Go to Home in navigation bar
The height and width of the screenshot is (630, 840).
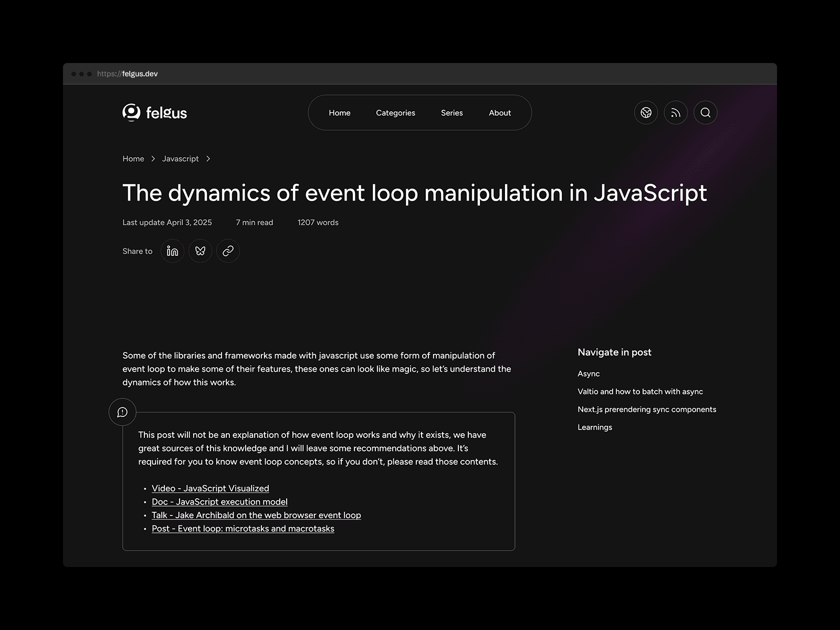click(339, 113)
